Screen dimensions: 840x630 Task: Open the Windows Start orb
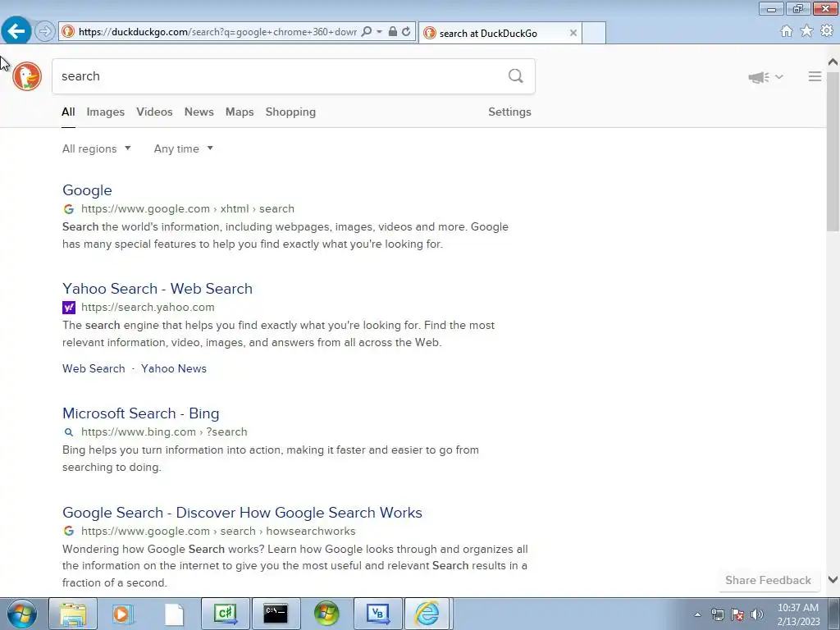click(x=21, y=614)
